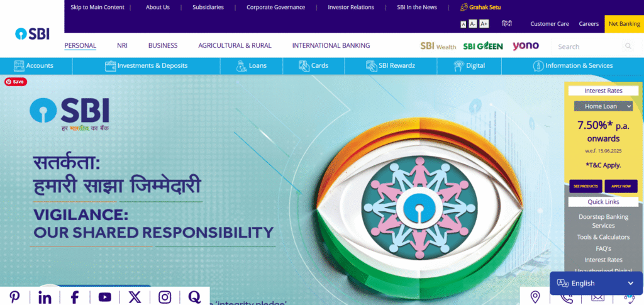Open the Pinterest social icon
644x305 pixels.
(15, 297)
